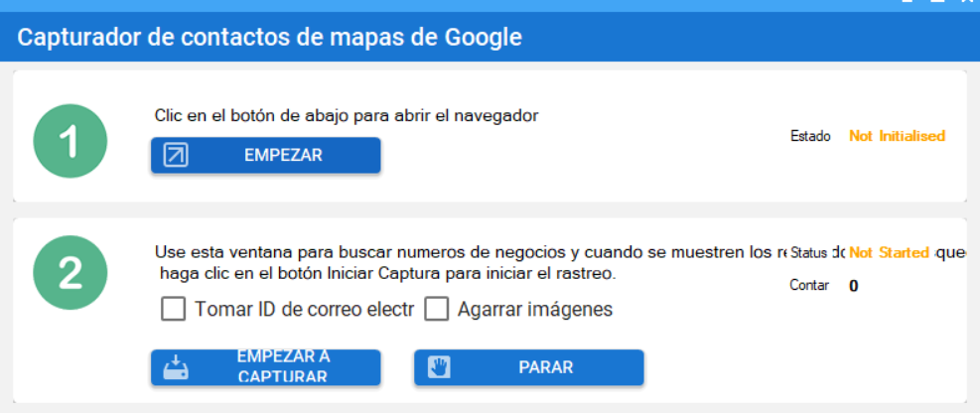Click the Not Started status text
Image resolution: width=980 pixels, height=413 pixels.
[x=889, y=252]
